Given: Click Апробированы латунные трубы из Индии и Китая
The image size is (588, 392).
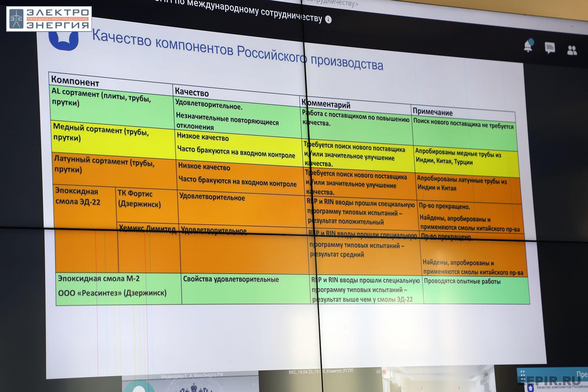Looking at the screenshot, I should 462,183.
